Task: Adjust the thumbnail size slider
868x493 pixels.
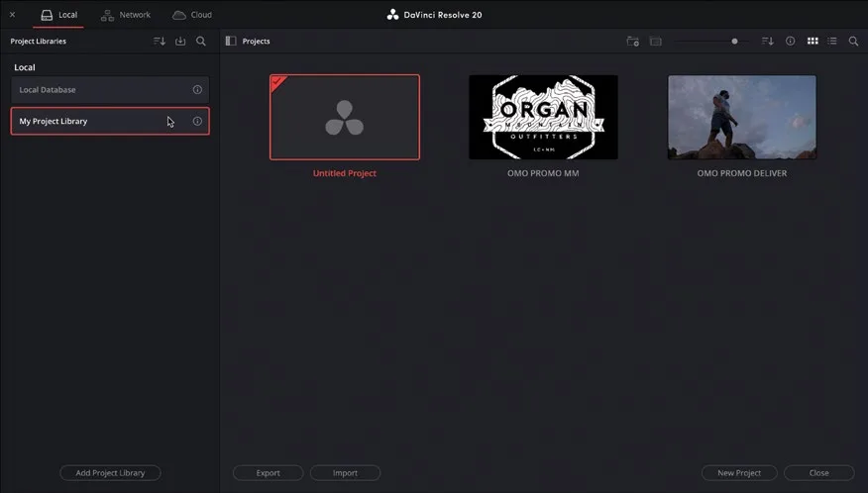Action: coord(734,41)
